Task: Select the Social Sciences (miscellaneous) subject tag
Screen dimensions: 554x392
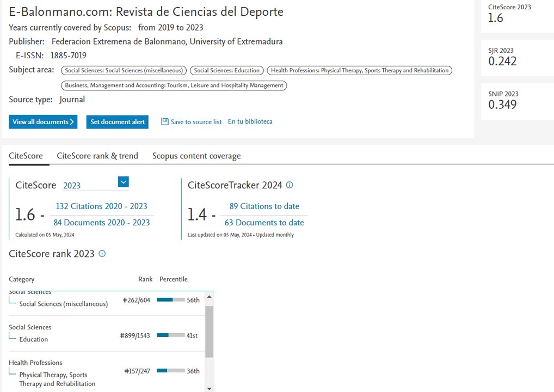Action: pyautogui.click(x=124, y=70)
